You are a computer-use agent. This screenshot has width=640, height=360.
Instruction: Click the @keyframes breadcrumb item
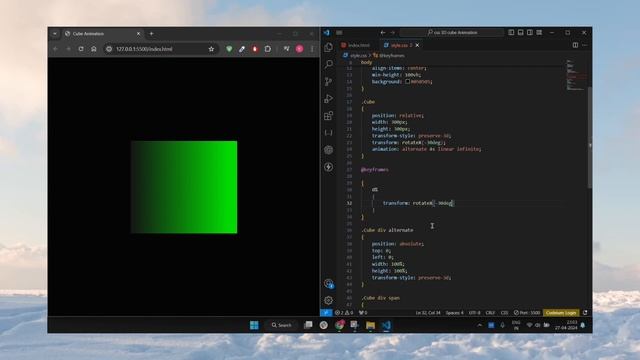(x=389, y=56)
